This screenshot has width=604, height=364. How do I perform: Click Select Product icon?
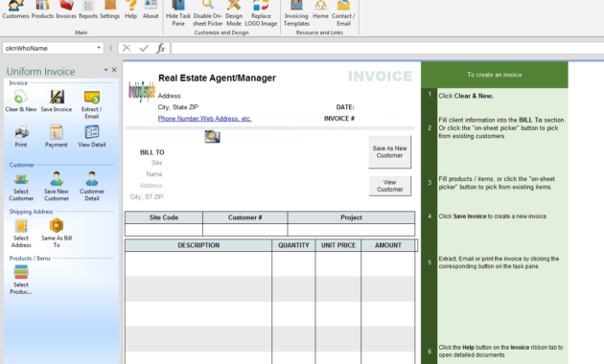[21, 280]
